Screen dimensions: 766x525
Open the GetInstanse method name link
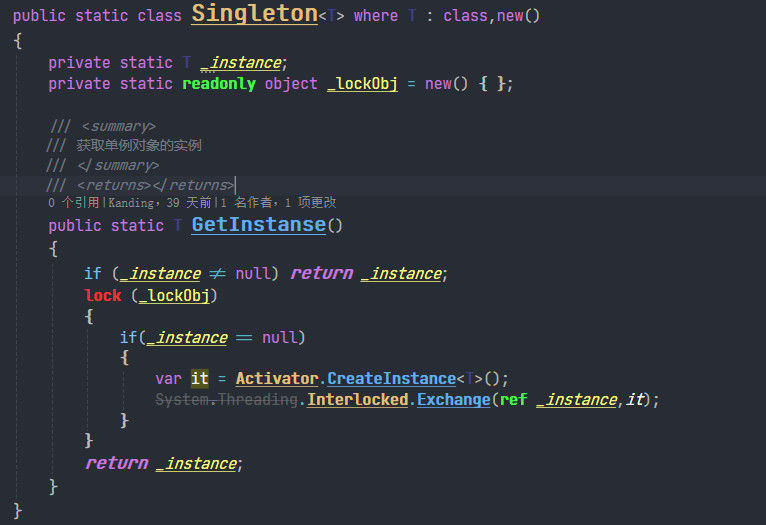pos(258,225)
